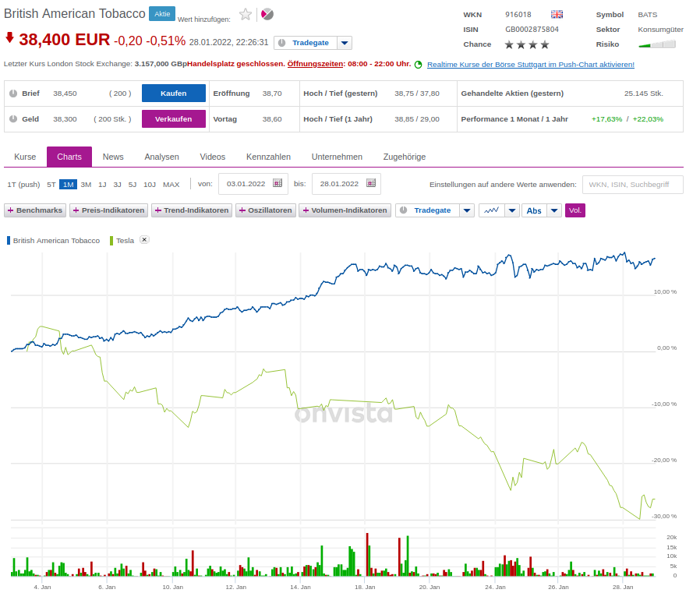Click the Chance star rating
This screenshot has height=593, width=700.
pyautogui.click(x=527, y=44)
